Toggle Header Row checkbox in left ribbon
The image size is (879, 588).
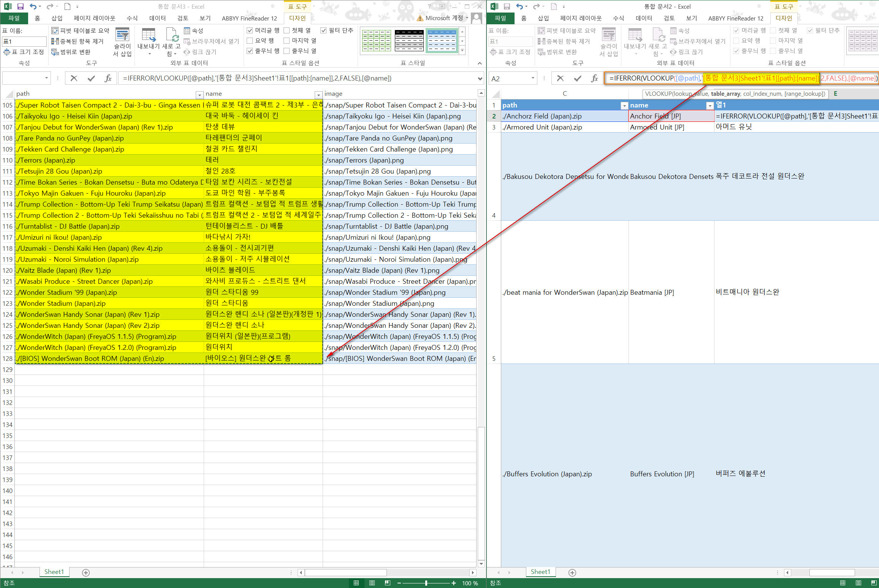click(x=250, y=30)
